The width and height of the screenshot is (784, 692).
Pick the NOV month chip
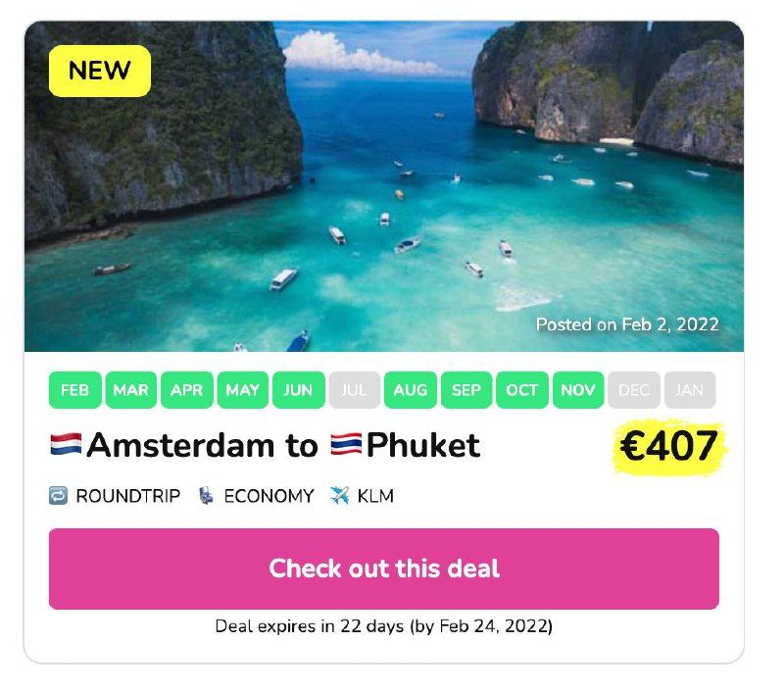[578, 389]
